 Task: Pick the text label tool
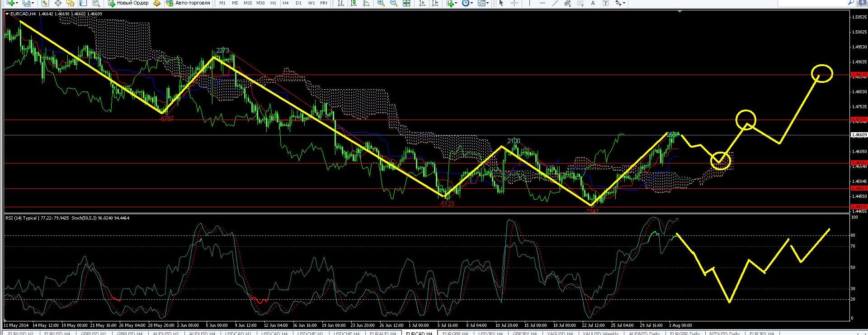point(593,3)
